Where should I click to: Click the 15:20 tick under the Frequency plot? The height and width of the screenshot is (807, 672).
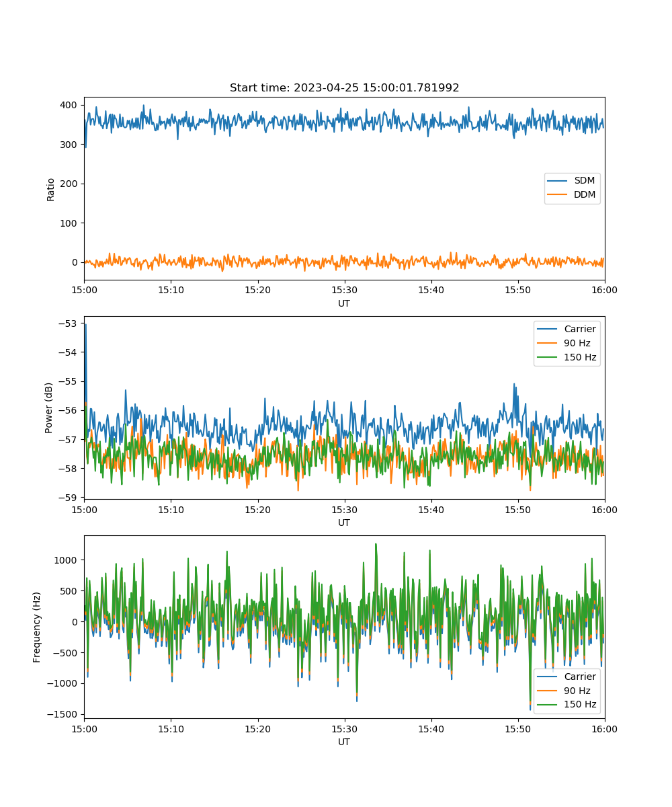pos(257,728)
